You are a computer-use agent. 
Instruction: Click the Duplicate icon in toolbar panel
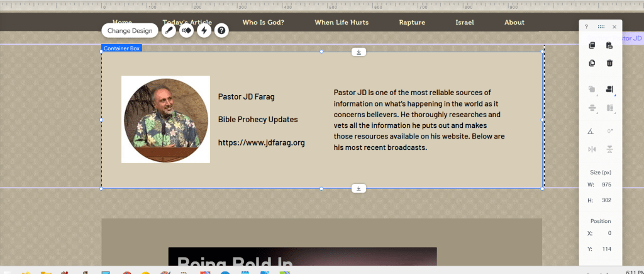[592, 63]
